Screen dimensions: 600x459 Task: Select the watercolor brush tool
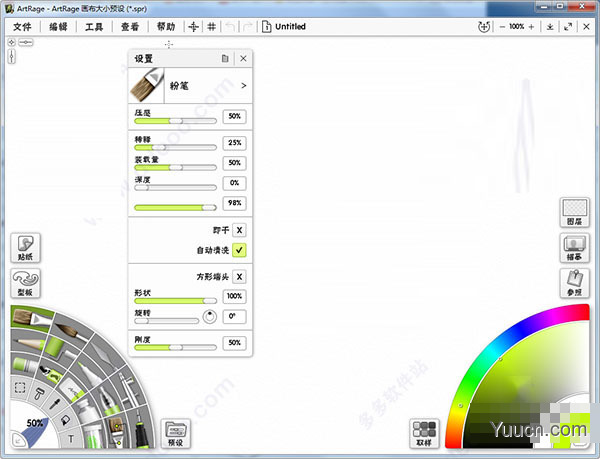click(71, 331)
